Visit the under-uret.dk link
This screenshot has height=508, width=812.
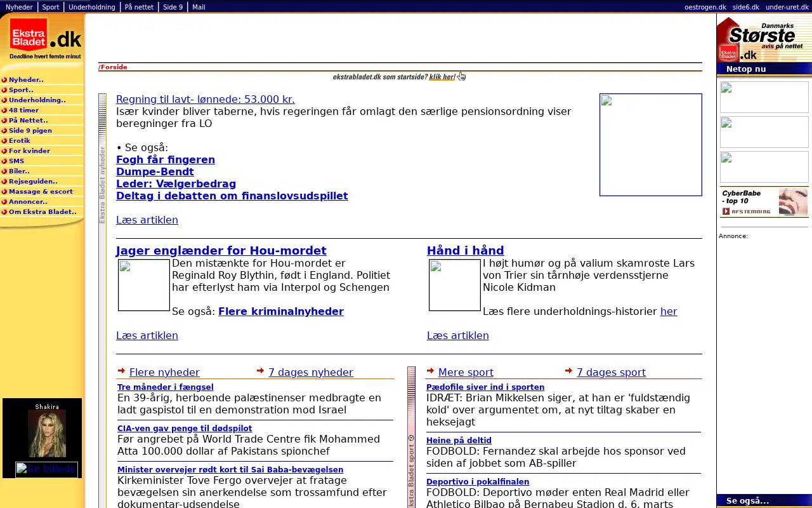point(787,7)
